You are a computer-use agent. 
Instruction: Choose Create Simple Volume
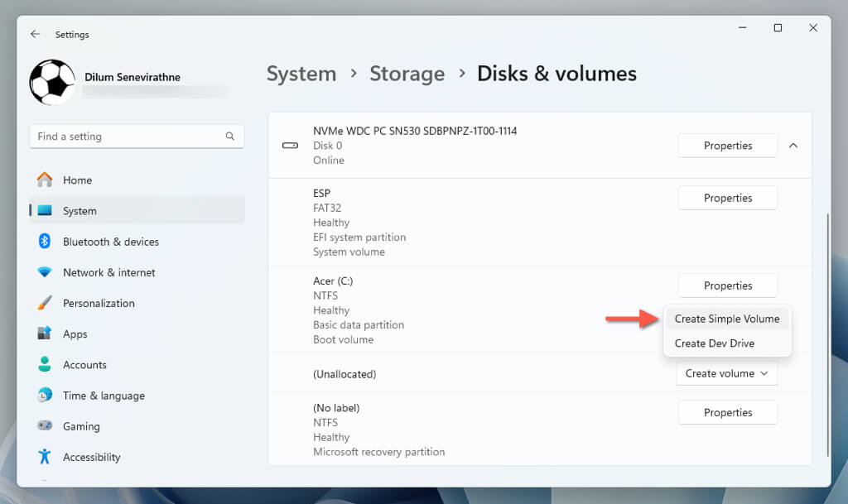pos(726,319)
